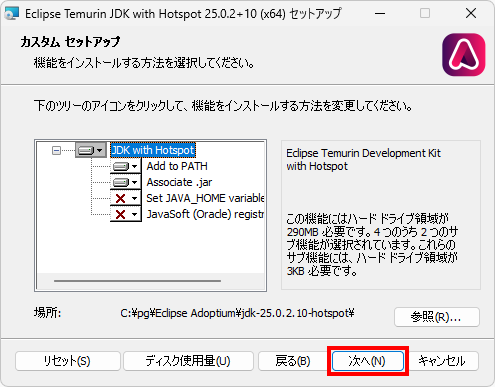Select the Add to PATH tree item
Image resolution: width=495 pixels, height=387 pixels.
coord(177,166)
